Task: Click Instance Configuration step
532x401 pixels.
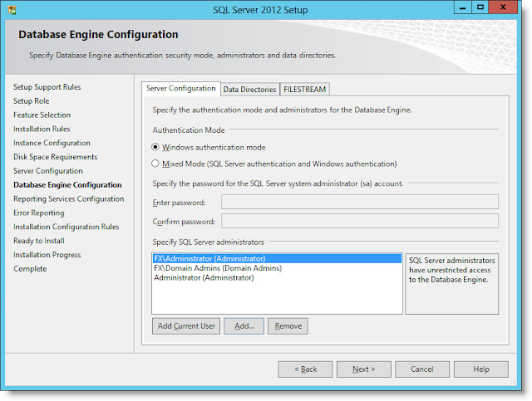Action: 52,143
